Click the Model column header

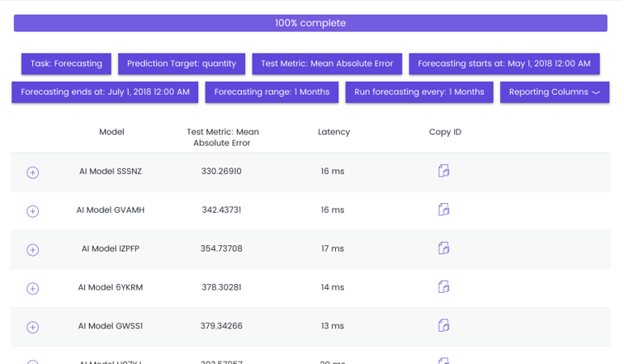(x=112, y=132)
